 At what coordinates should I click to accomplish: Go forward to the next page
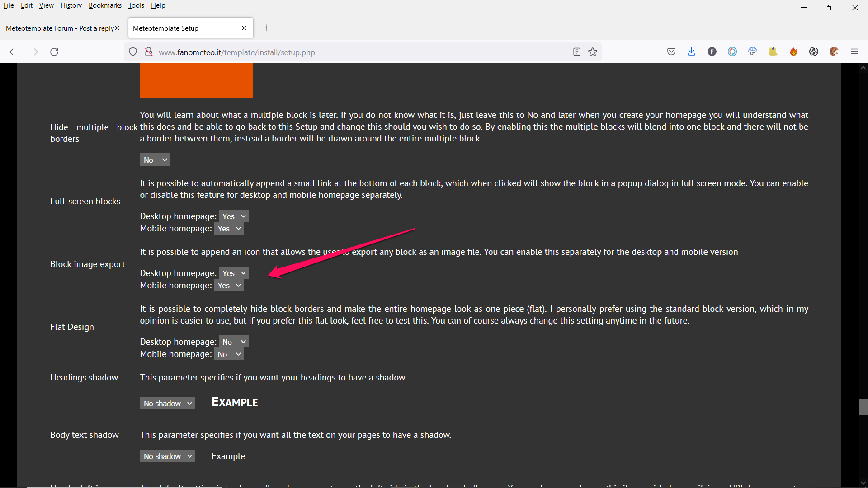[x=34, y=52]
